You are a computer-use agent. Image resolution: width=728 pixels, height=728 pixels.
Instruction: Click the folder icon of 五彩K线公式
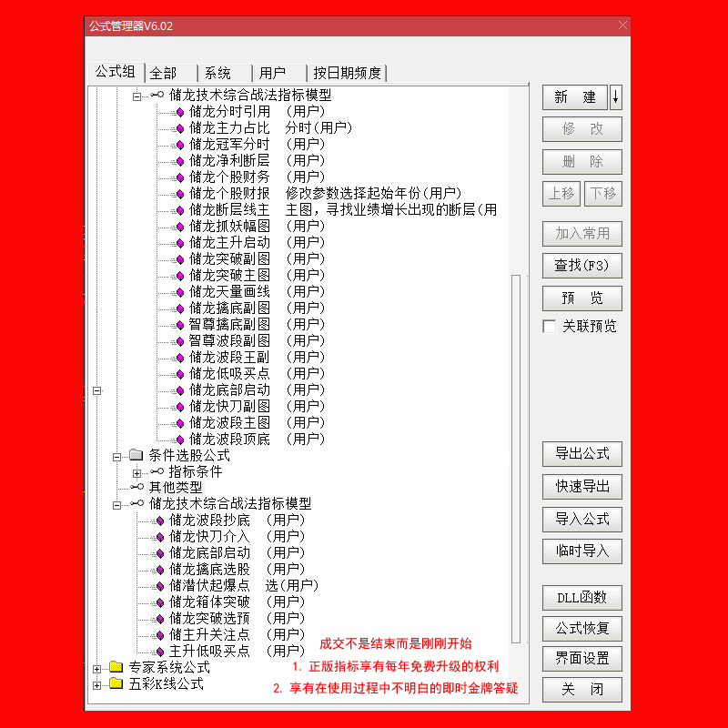116,683
